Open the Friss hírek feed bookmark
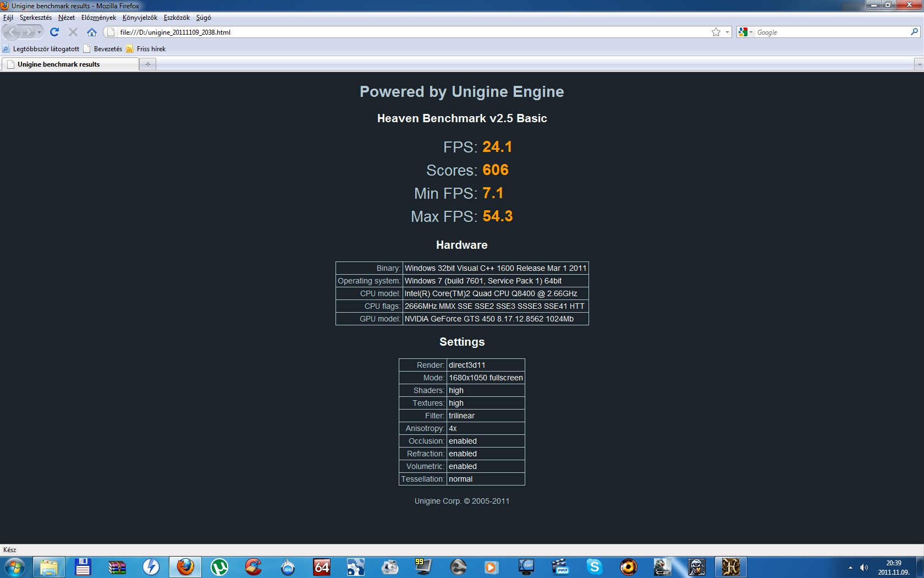The image size is (924, 578). pyautogui.click(x=146, y=48)
